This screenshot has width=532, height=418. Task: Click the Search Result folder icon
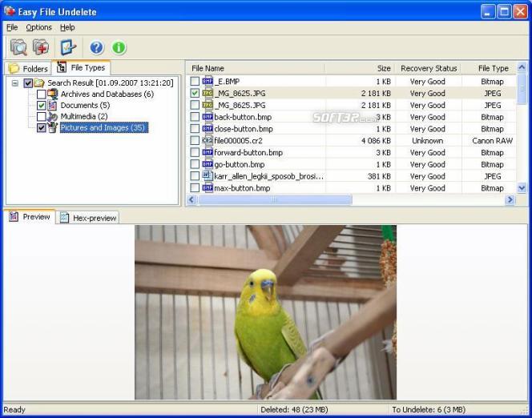click(39, 82)
